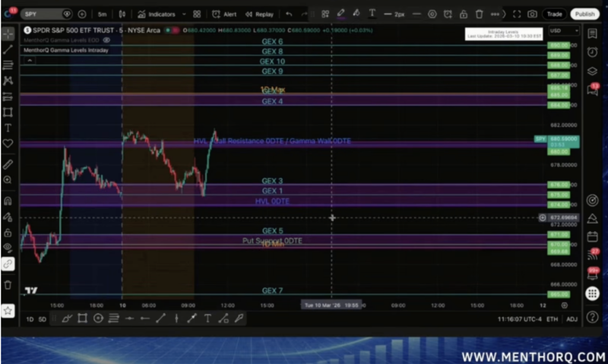608x364 pixels.
Task: Toggle lock all drawings
Action: [x=8, y=233]
